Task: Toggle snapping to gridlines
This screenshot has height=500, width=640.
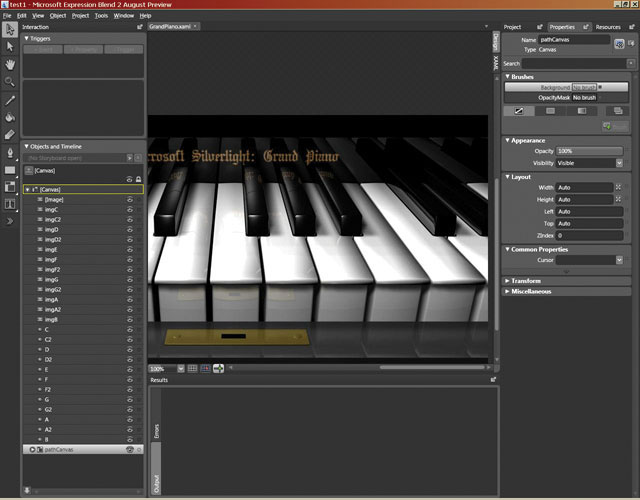Action: (x=205, y=369)
